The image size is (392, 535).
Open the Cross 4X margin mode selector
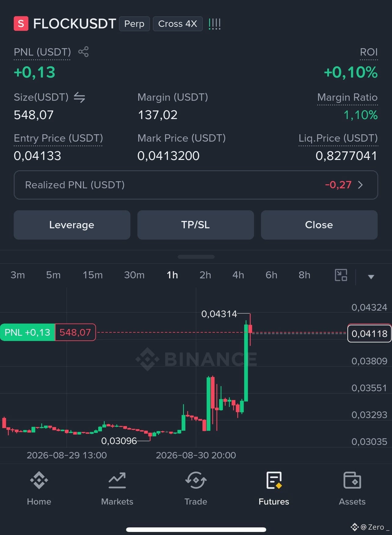pos(178,24)
